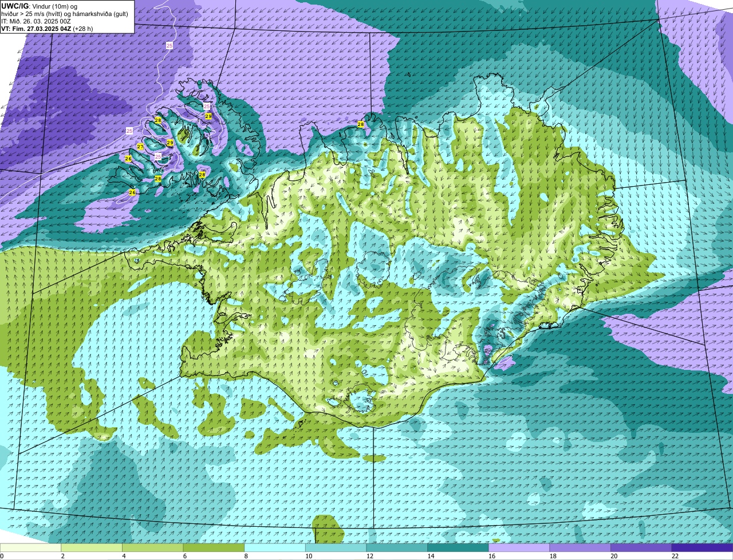This screenshot has width=733, height=560.
Task: Click the 10–12 m/s legend color swatch
Action: (336, 547)
